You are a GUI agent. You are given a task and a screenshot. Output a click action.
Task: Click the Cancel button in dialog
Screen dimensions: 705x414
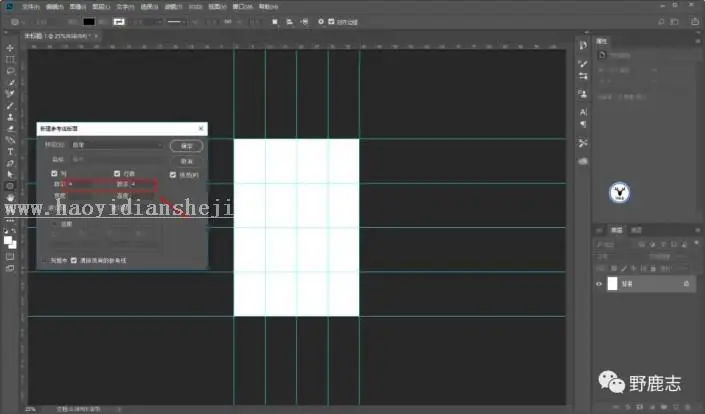187,161
